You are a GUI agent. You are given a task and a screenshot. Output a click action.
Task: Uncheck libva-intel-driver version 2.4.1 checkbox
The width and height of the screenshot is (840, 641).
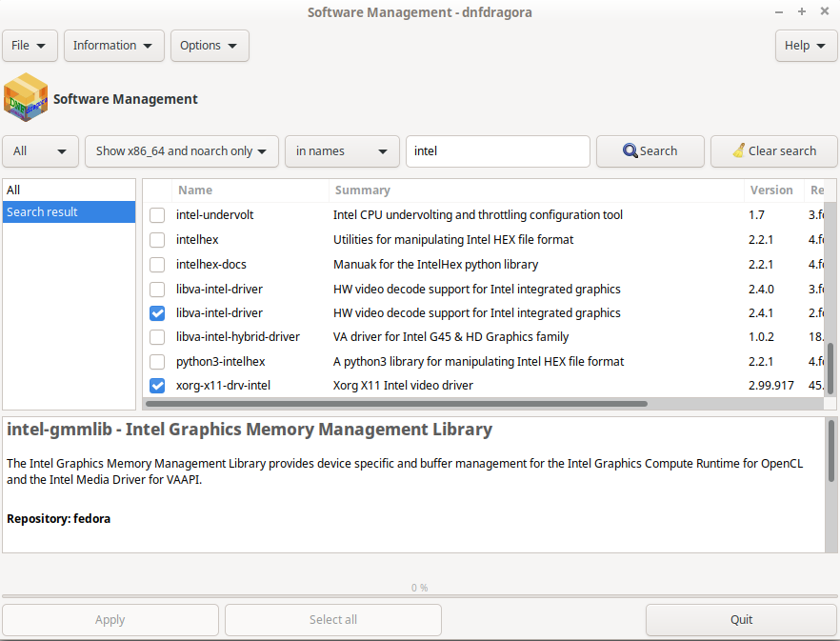[x=157, y=313]
